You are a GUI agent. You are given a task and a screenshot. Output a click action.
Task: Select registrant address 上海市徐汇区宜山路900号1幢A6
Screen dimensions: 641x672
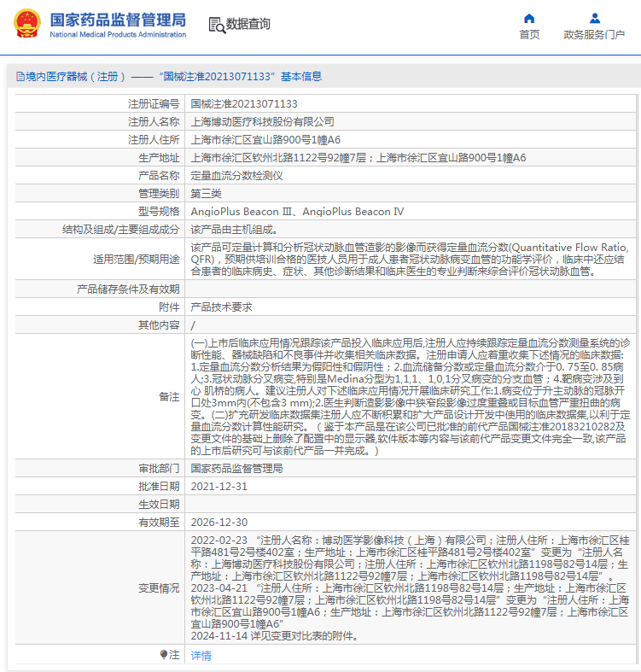coord(265,140)
